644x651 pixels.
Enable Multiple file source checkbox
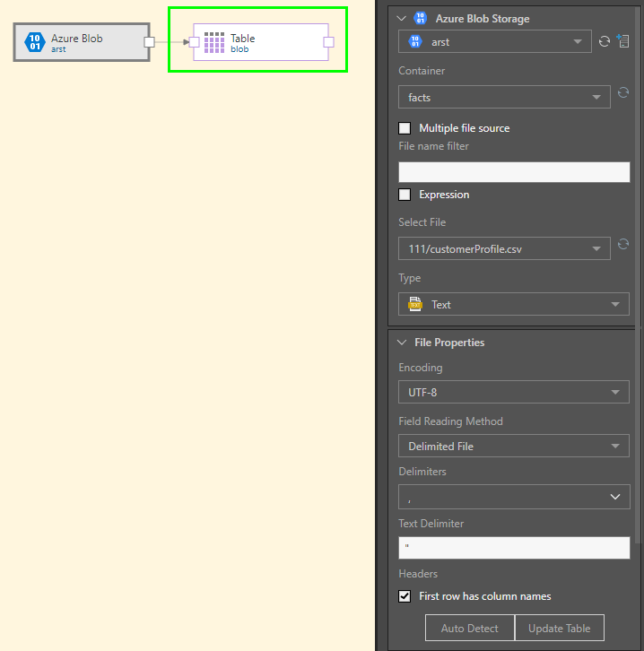click(405, 128)
